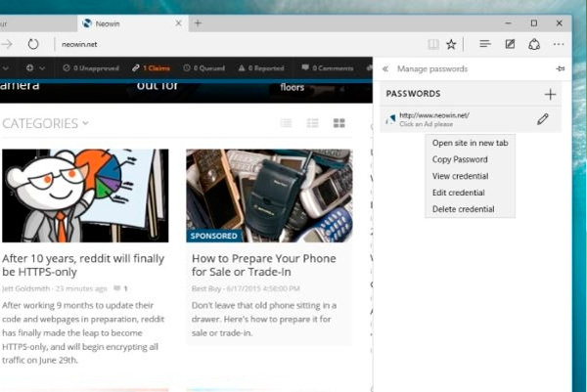Open the reddit HTTPS-only article headline
587x392 pixels.
tap(83, 267)
